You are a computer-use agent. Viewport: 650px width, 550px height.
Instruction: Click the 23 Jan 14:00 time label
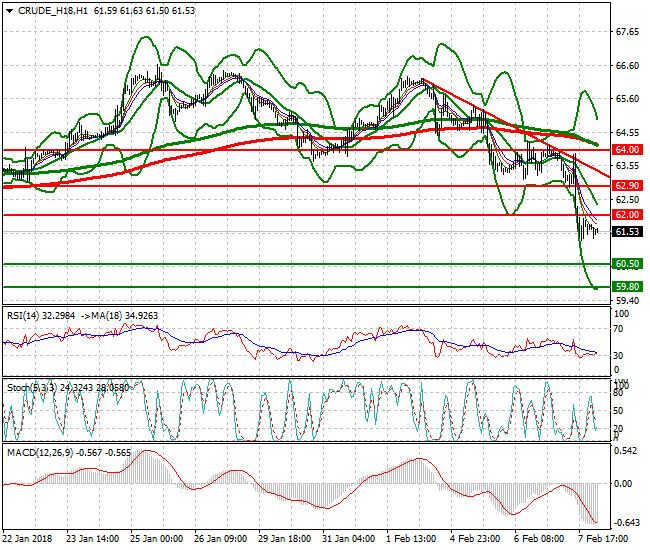tap(92, 539)
